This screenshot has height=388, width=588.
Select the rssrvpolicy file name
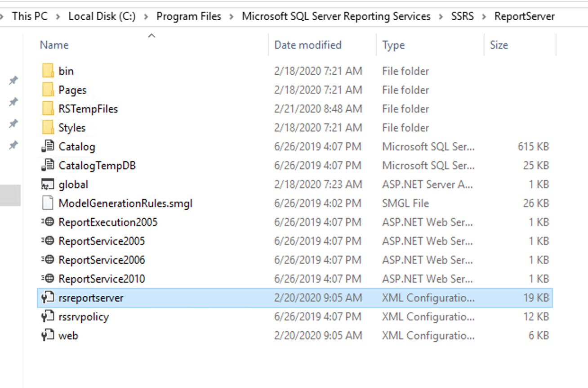[84, 317]
